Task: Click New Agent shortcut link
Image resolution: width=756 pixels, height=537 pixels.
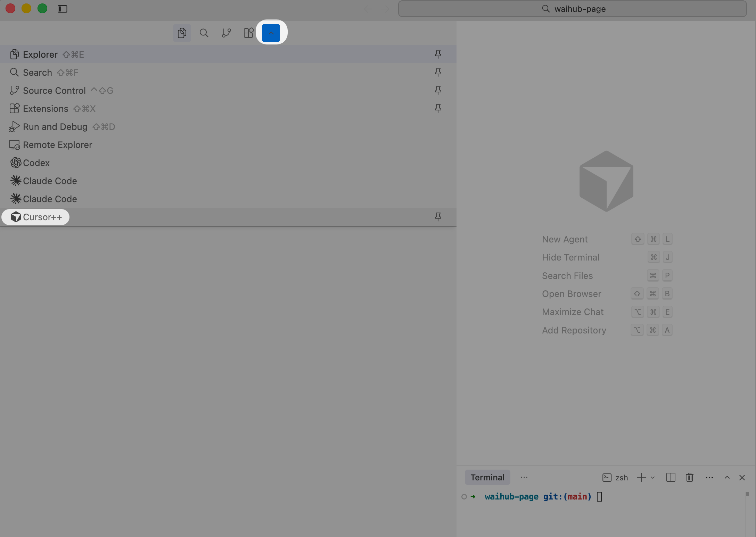Action: tap(565, 239)
